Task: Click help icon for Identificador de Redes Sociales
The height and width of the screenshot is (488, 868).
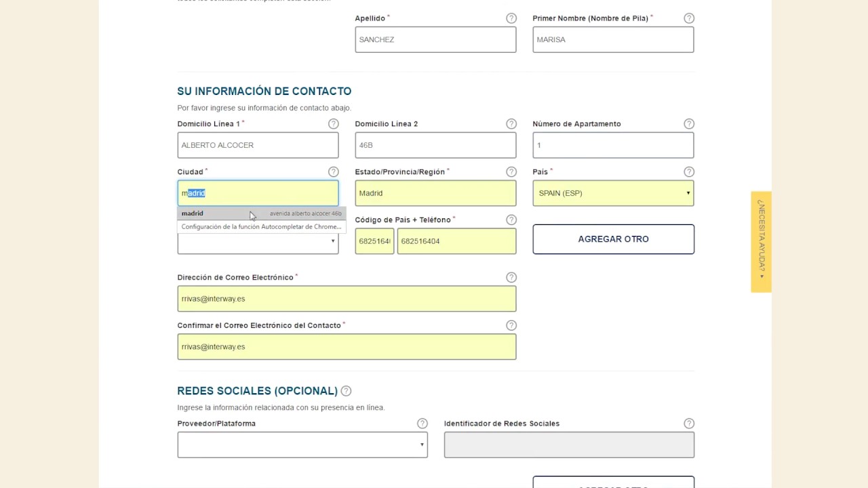Action: 689,424
